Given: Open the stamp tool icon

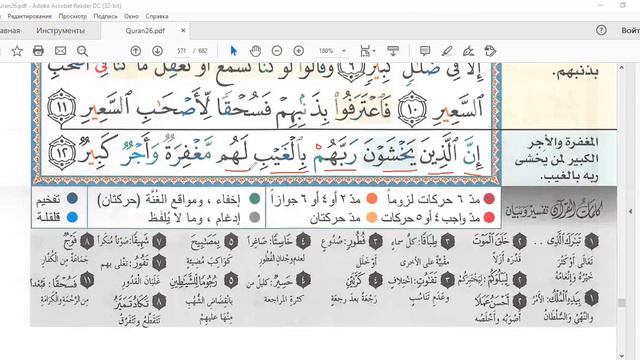Looking at the screenshot, I should point(490,51).
